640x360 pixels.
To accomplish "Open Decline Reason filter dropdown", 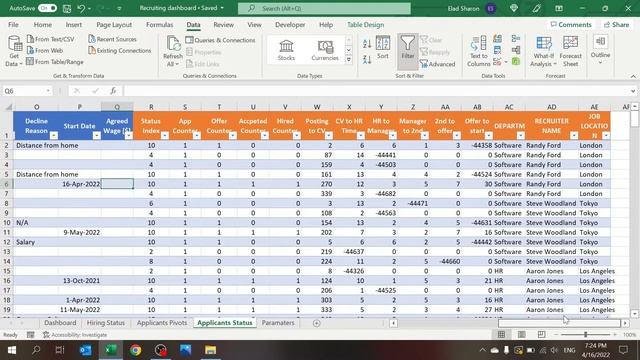I will pos(53,136).
